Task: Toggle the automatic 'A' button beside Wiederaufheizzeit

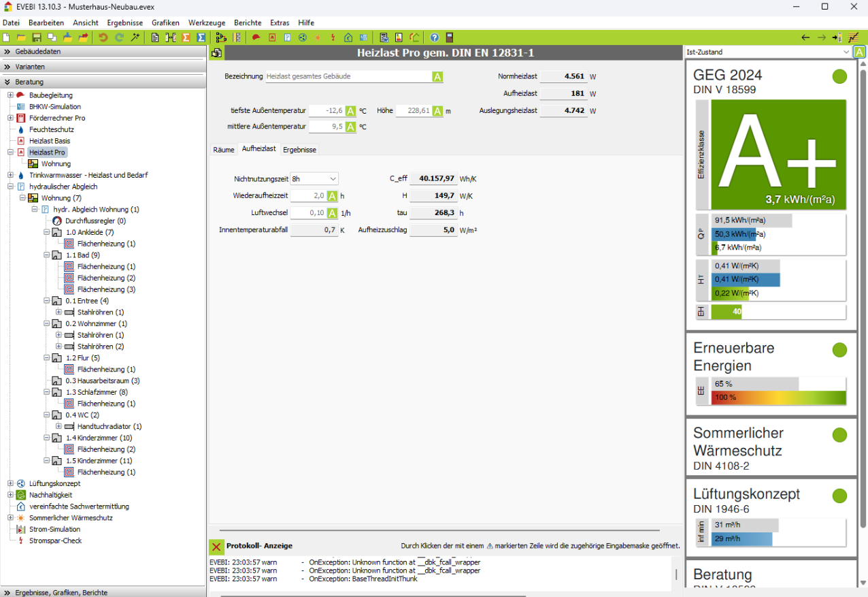Action: [332, 196]
